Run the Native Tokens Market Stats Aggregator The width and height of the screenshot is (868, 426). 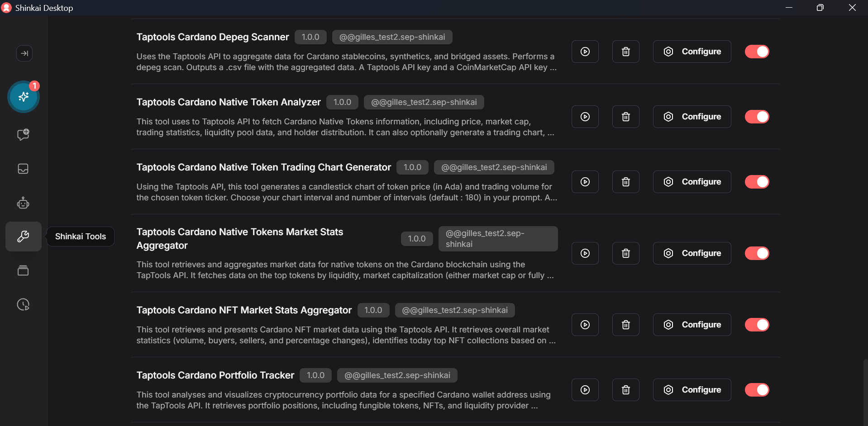585,253
